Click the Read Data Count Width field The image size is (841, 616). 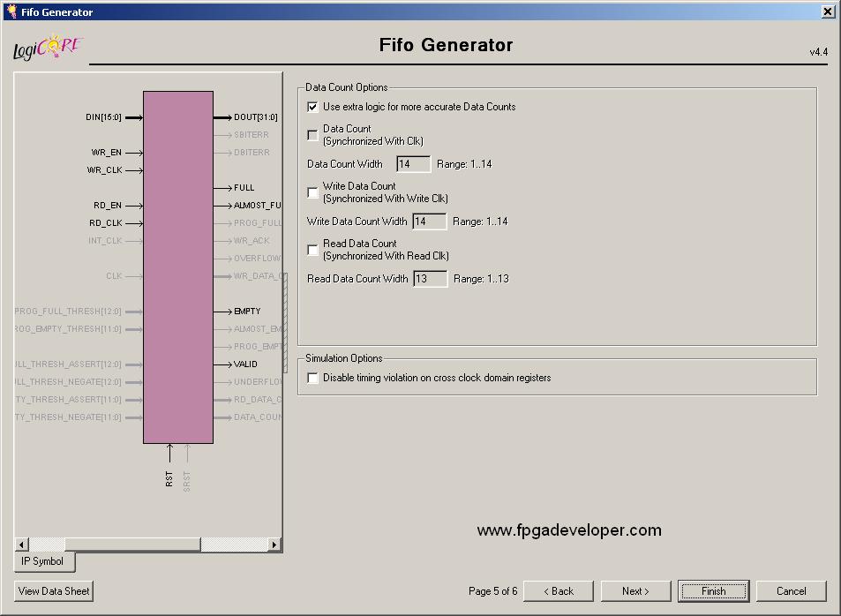coord(430,279)
